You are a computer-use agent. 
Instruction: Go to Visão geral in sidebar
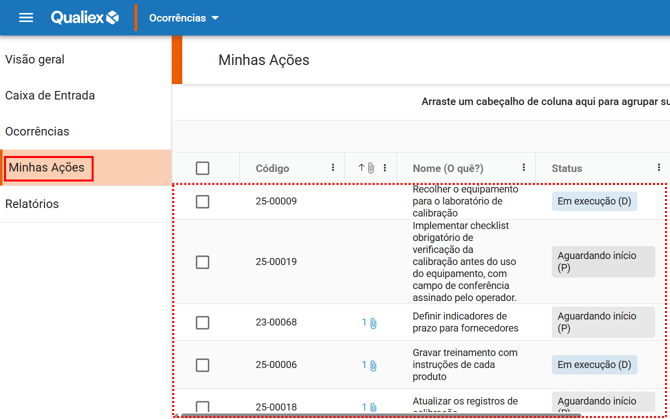click(35, 59)
